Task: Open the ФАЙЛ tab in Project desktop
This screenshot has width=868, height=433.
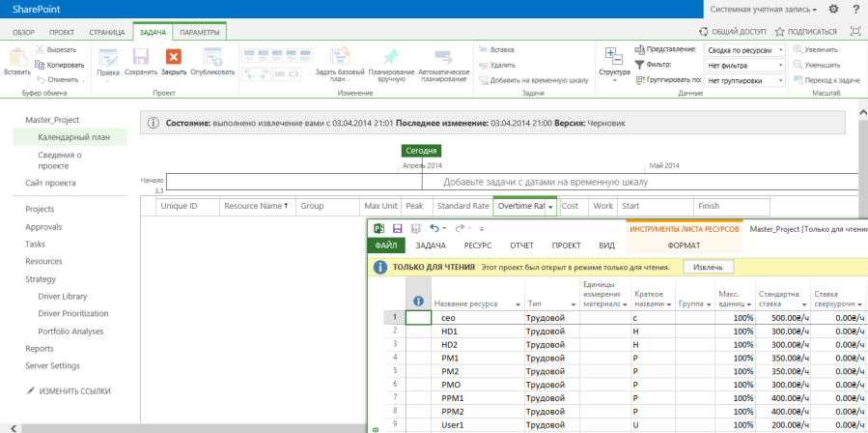Action: click(386, 245)
